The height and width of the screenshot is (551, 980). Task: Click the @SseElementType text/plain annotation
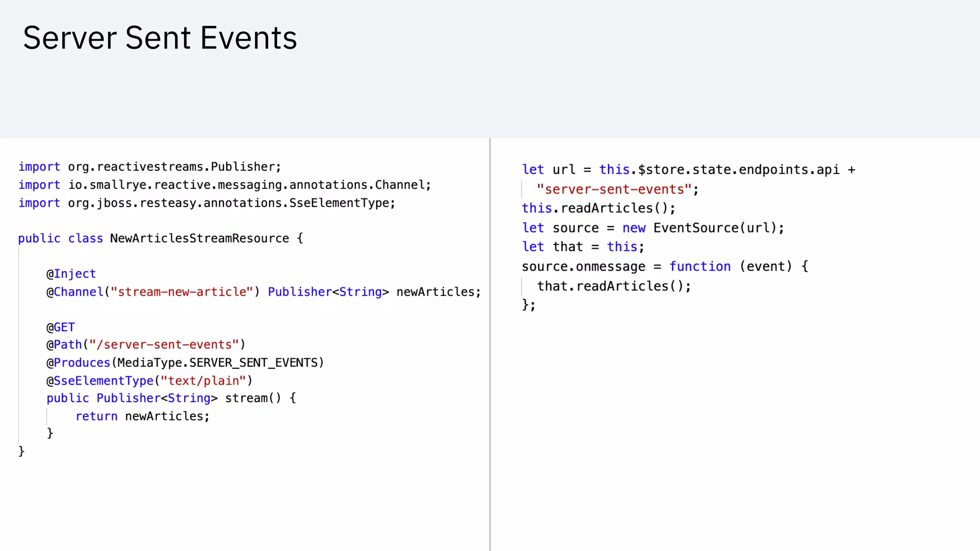[149, 381]
